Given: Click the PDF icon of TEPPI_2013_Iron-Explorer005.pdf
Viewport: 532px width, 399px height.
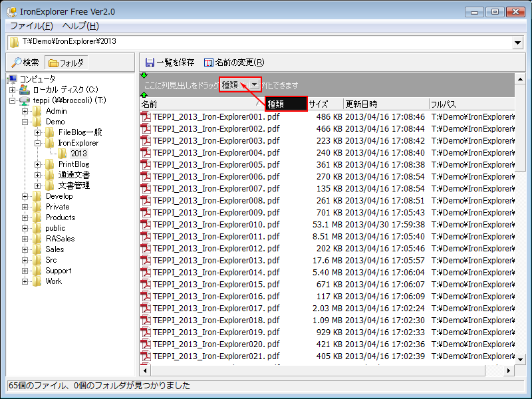Looking at the screenshot, I should pos(146,164).
